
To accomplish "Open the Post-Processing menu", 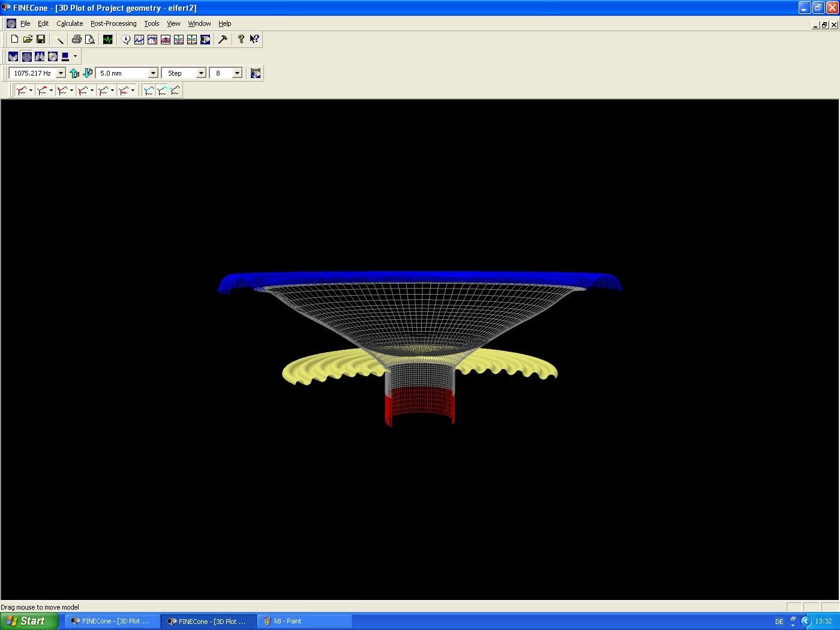I will 113,23.
